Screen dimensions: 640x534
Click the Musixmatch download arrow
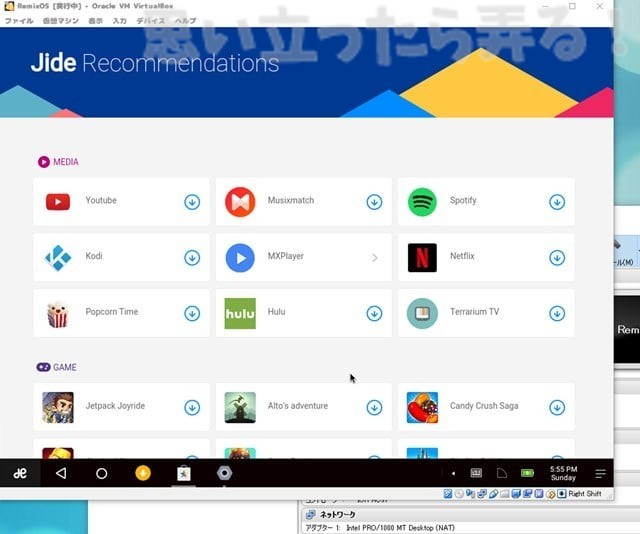tap(374, 202)
